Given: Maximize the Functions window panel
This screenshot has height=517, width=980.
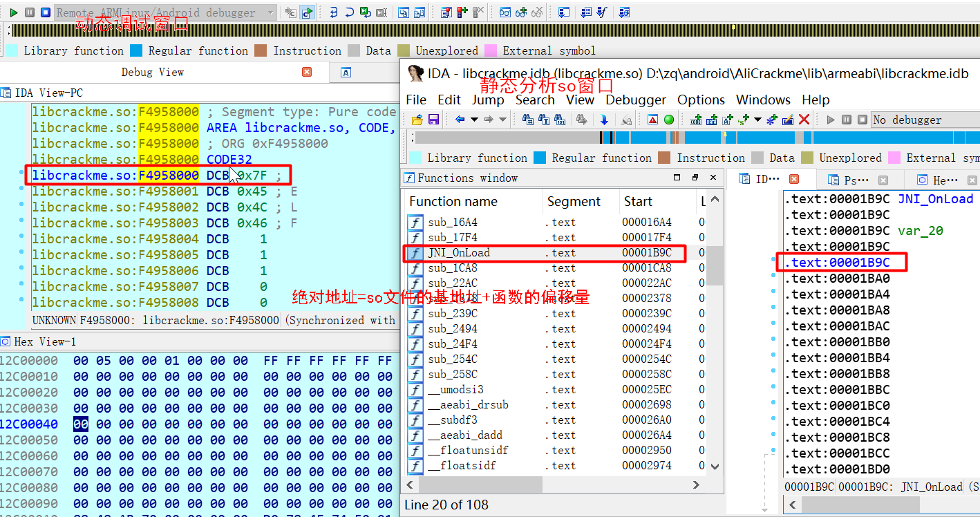Looking at the screenshot, I should (x=677, y=178).
